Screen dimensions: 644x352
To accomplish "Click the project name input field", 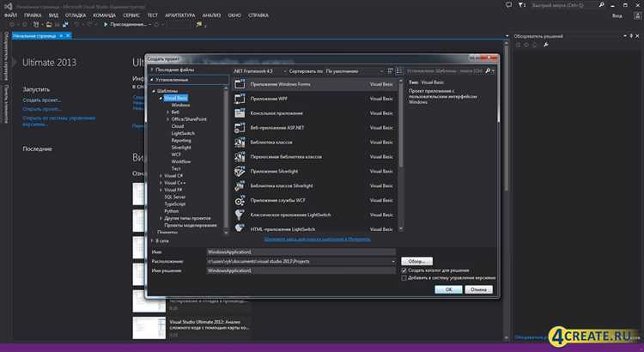I will click(301, 252).
